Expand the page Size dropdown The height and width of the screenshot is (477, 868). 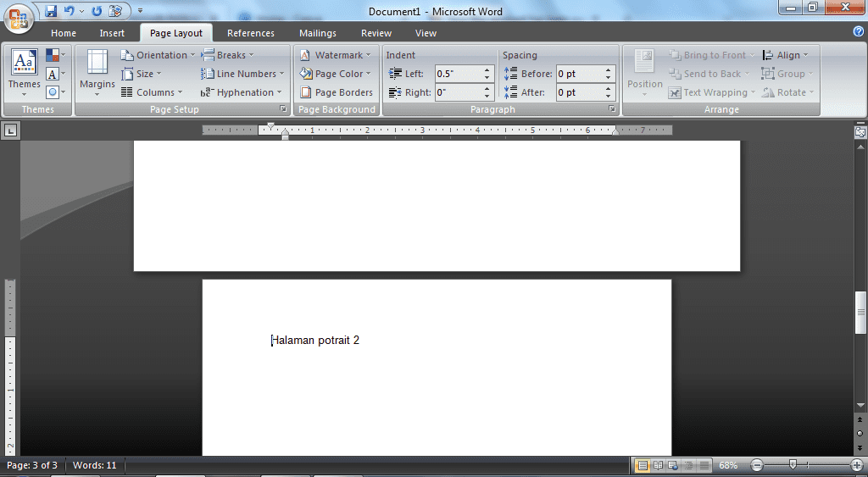tap(142, 74)
